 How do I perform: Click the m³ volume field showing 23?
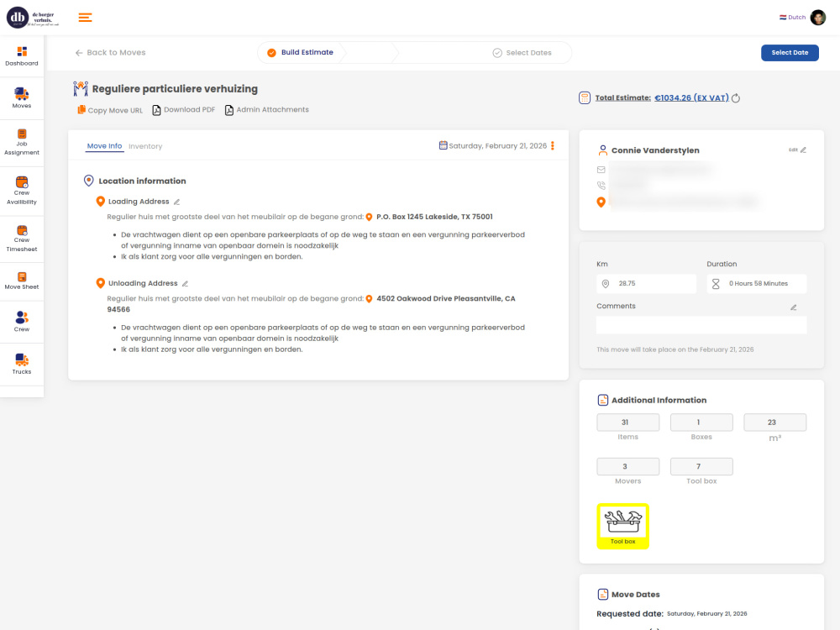click(774, 423)
